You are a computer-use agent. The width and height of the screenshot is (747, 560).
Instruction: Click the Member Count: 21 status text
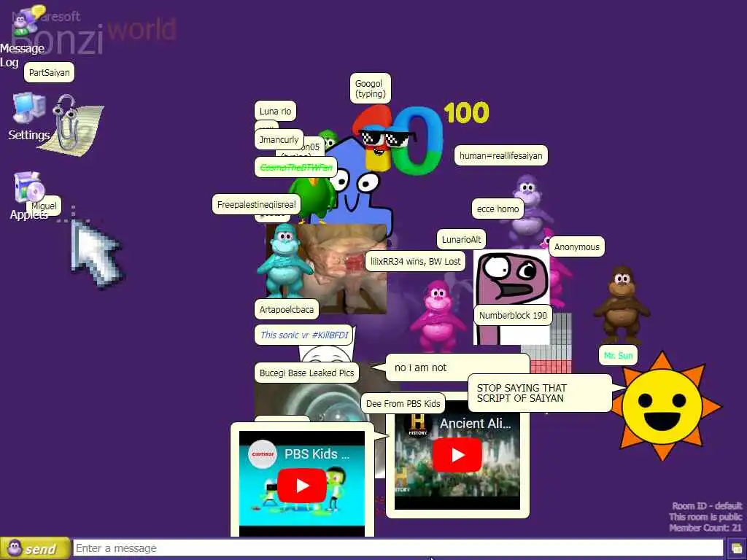click(x=705, y=528)
